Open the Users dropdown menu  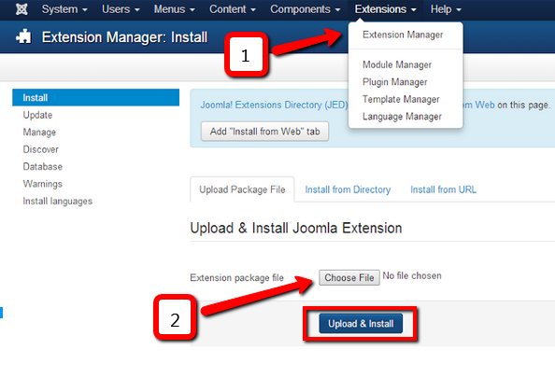tap(121, 9)
